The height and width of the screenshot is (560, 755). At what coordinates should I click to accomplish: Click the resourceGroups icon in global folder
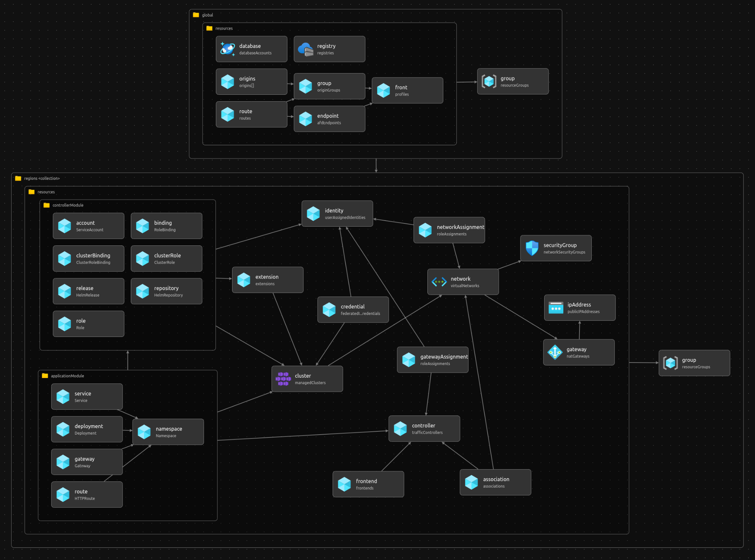(489, 81)
